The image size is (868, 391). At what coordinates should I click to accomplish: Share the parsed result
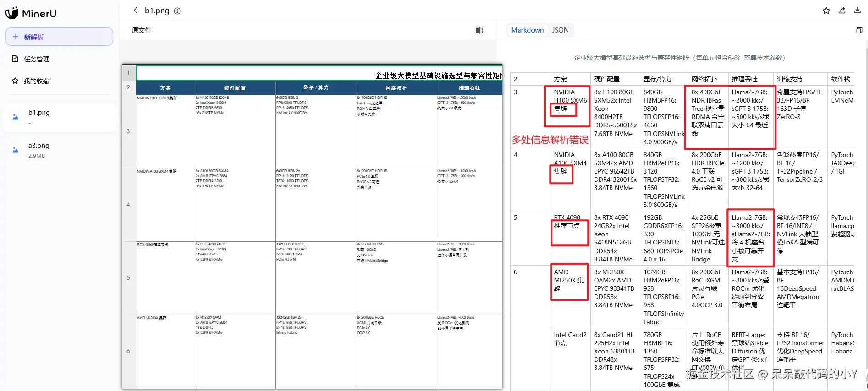[x=842, y=11]
